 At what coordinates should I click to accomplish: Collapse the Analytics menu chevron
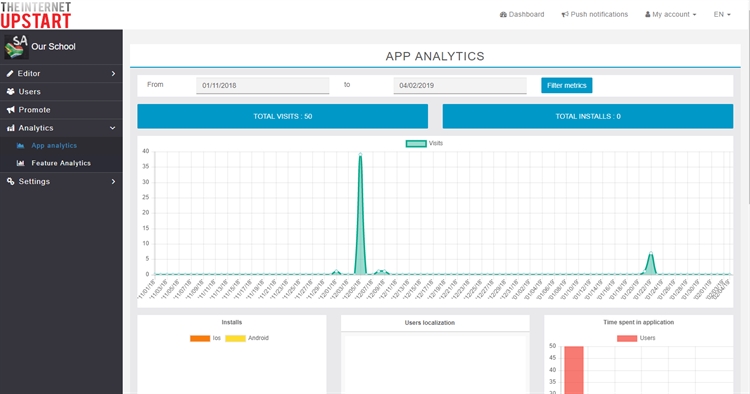(113, 128)
